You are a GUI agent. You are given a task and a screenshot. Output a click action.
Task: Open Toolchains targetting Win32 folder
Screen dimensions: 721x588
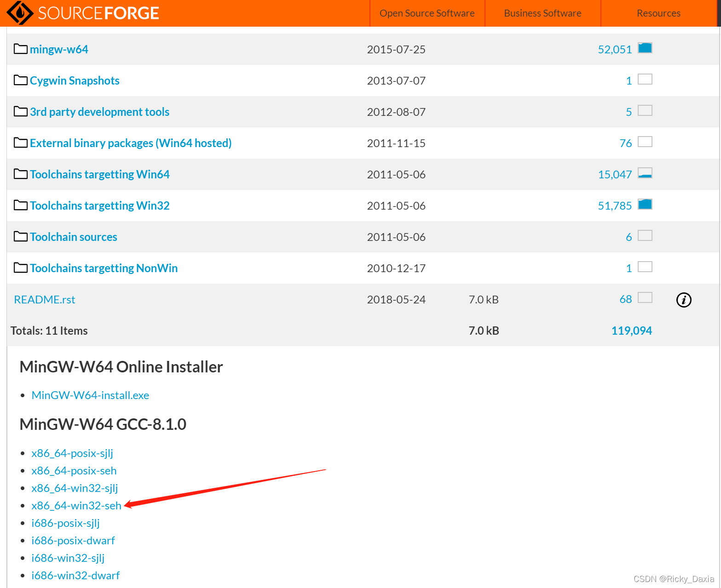point(99,206)
